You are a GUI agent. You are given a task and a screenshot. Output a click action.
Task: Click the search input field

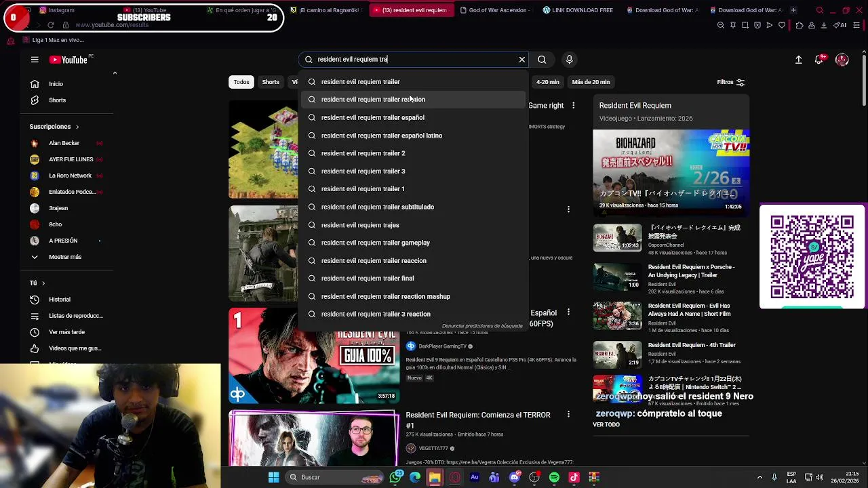click(x=414, y=60)
